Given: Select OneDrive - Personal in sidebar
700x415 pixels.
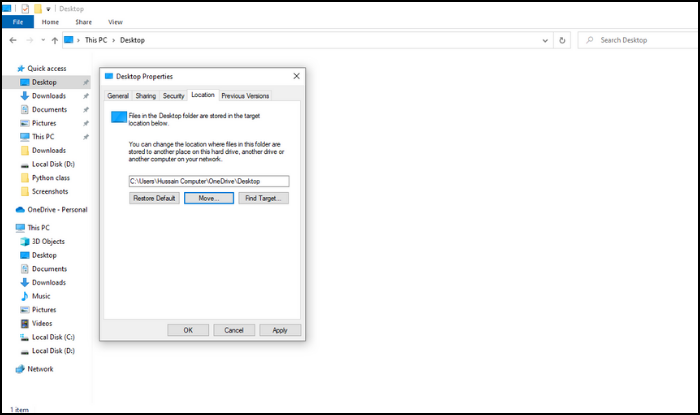Looking at the screenshot, I should tap(56, 209).
